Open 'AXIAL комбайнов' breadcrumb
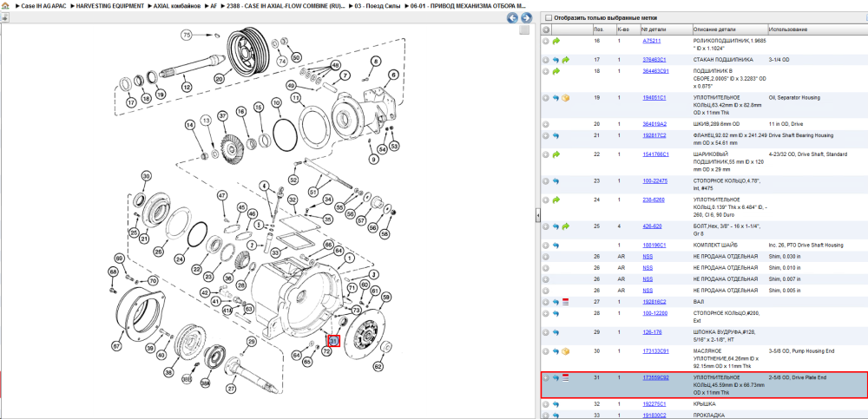868x419 pixels. click(176, 5)
